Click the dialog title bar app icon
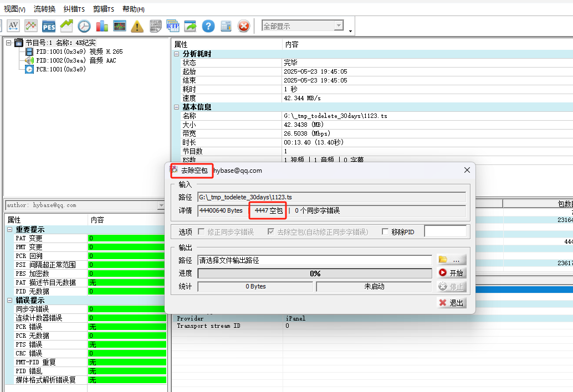 (x=174, y=170)
